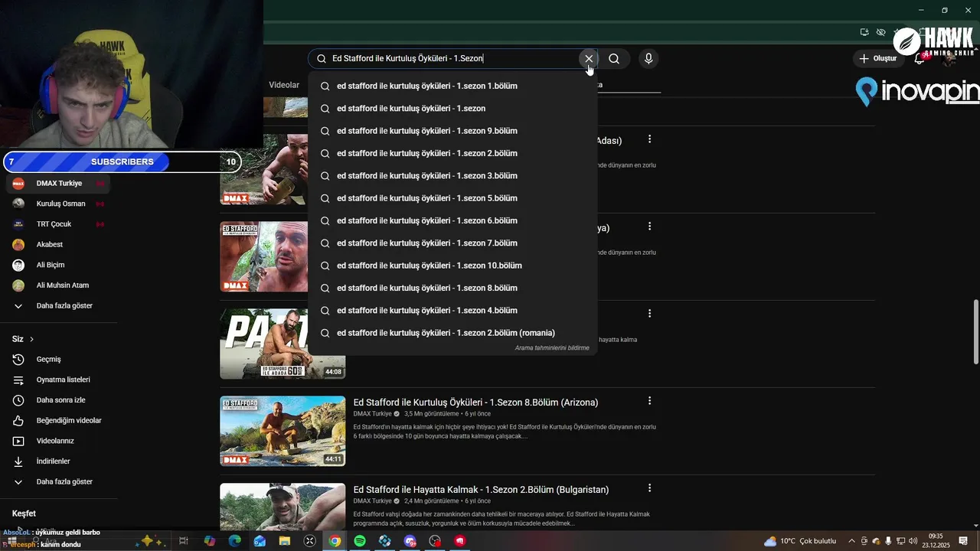Open the Arizona 8.Bölüm video thumbnail
Screen dimensions: 980x551
pyautogui.click(x=283, y=431)
